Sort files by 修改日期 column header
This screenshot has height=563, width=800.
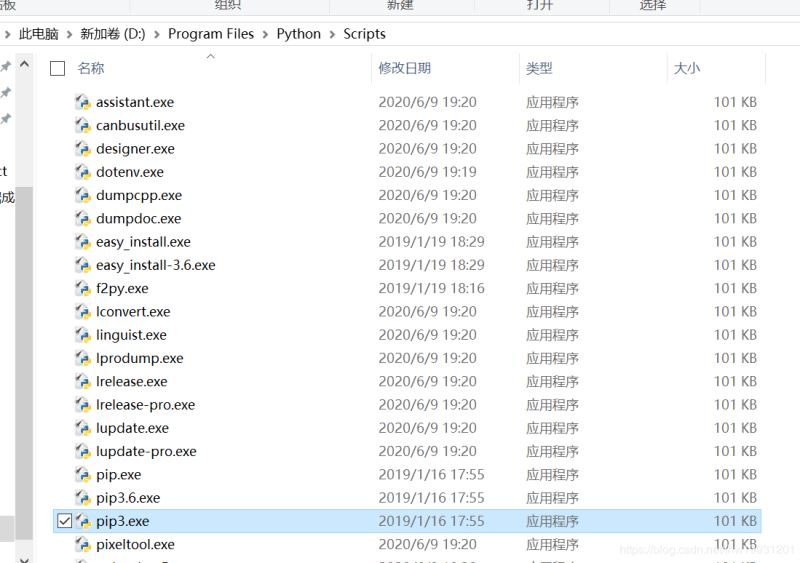click(405, 68)
